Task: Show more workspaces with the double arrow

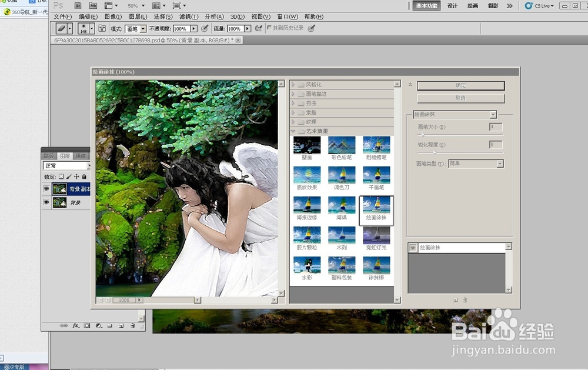Action: pos(509,6)
